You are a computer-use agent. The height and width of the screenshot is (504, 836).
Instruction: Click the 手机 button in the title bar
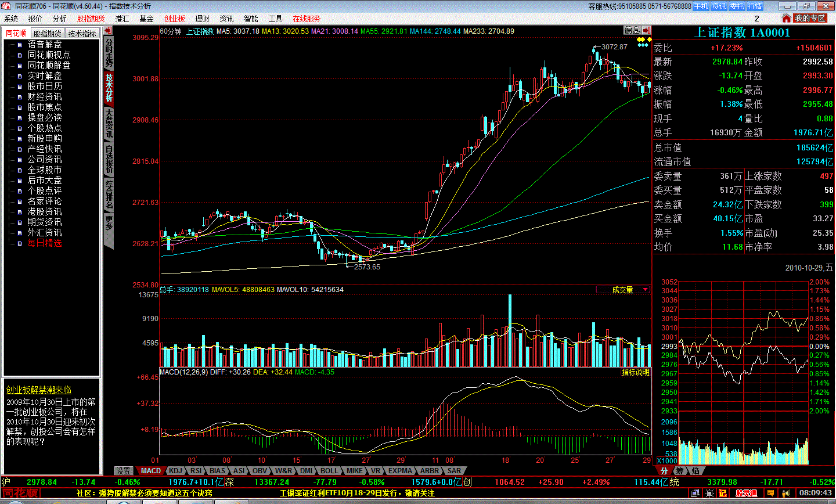click(x=701, y=6)
